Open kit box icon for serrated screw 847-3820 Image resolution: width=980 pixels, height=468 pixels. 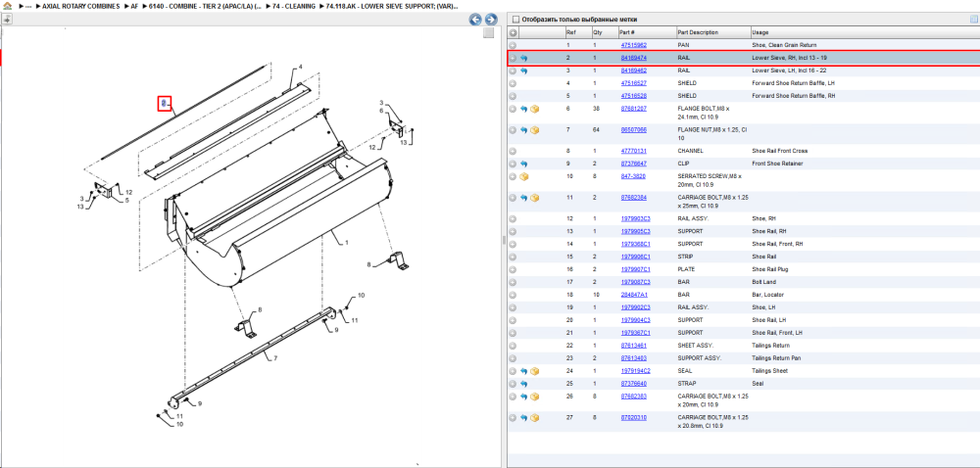tap(523, 176)
